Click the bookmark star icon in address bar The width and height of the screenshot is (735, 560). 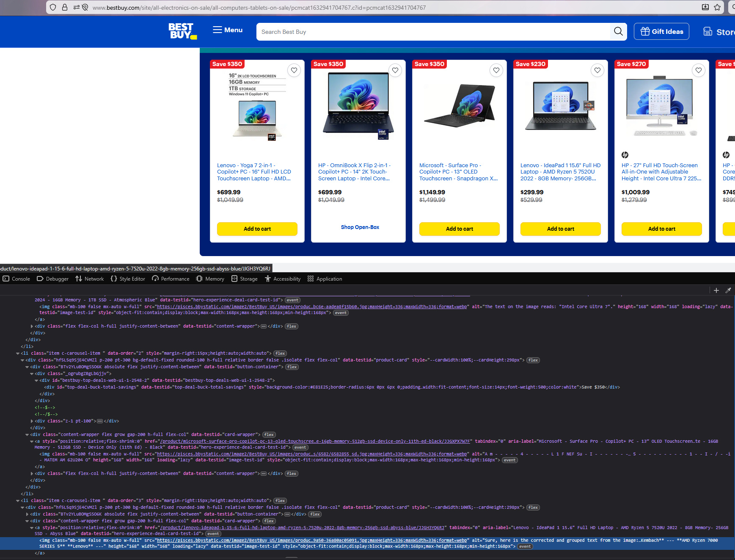pyautogui.click(x=717, y=7)
